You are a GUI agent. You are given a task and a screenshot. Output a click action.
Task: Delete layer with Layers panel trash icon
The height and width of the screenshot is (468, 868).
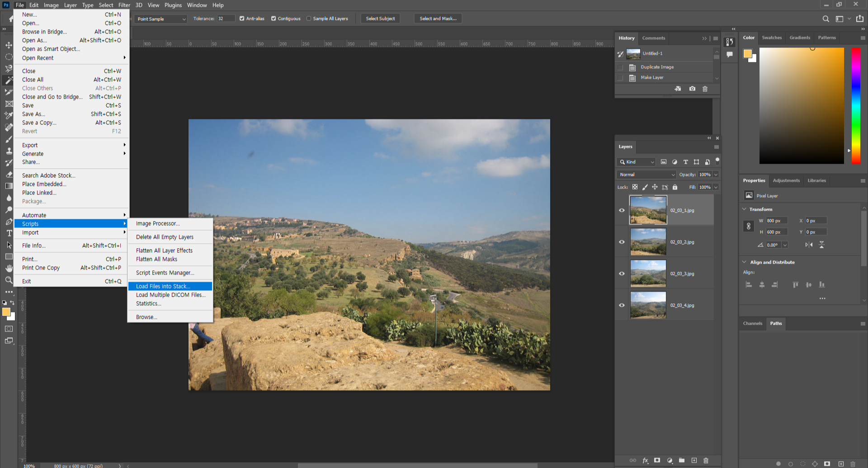click(x=706, y=460)
